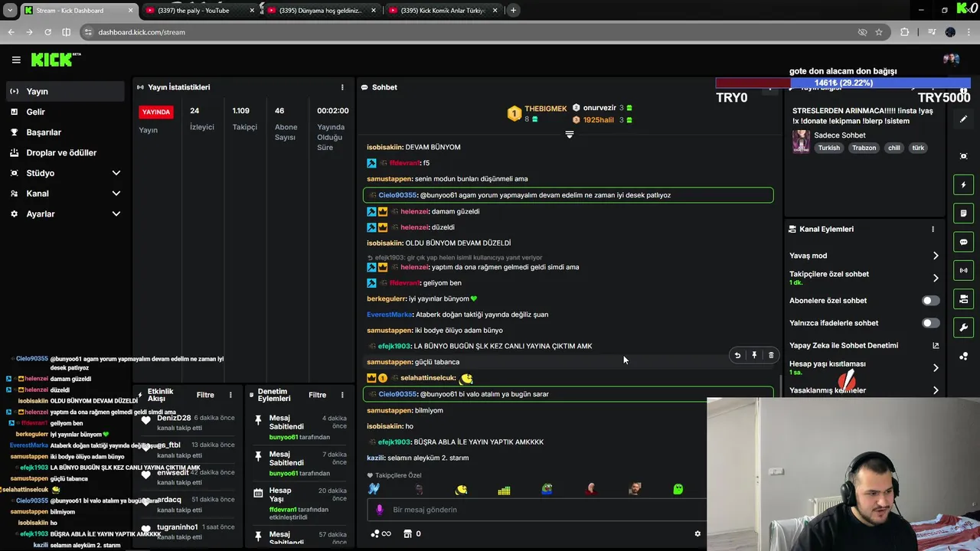This screenshot has height=551, width=980.
Task: Switch to 'Dünyama hoş geldiniz' browser tab
Action: click(x=322, y=11)
